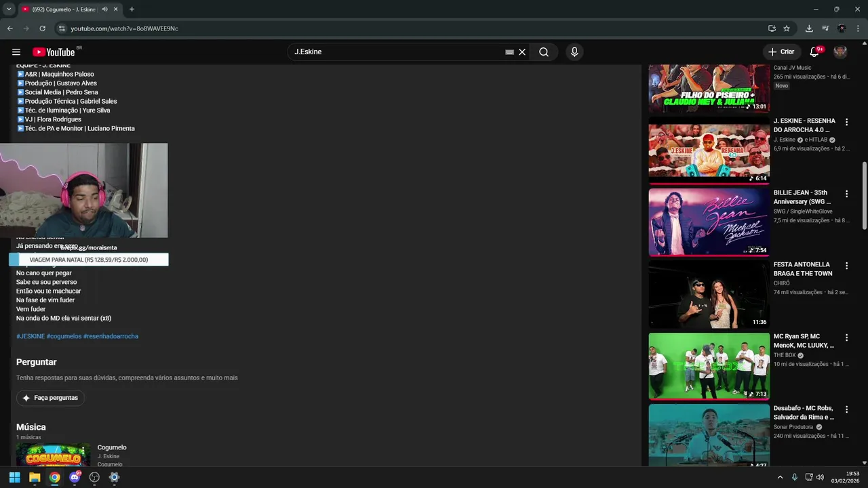Screen dimensions: 868x488
Task: Bookmark this page with the star
Action: click(x=787, y=28)
